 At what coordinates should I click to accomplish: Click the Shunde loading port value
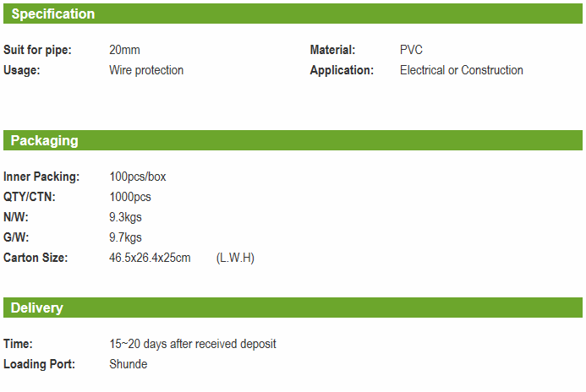[129, 364]
